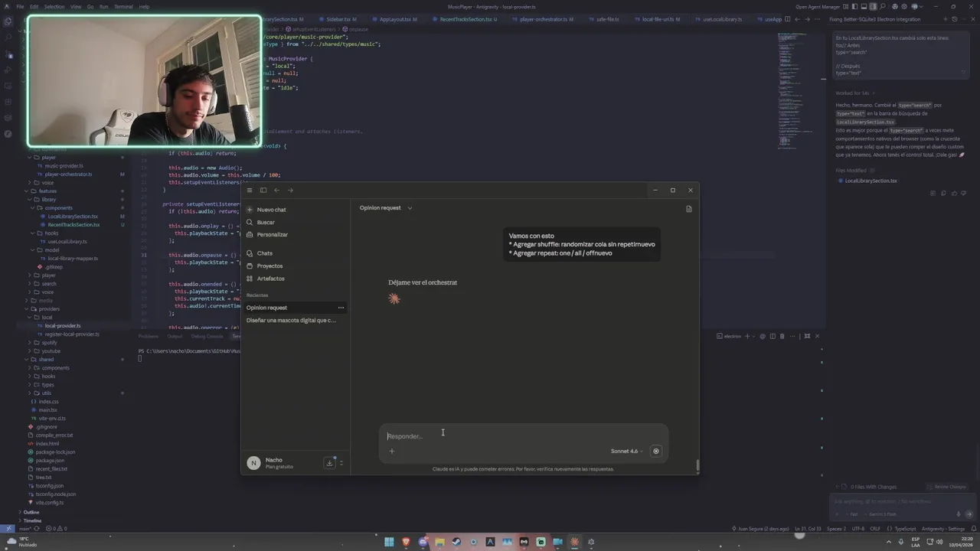
Task: Open music-provider.ts in file explorer
Action: coord(64,165)
